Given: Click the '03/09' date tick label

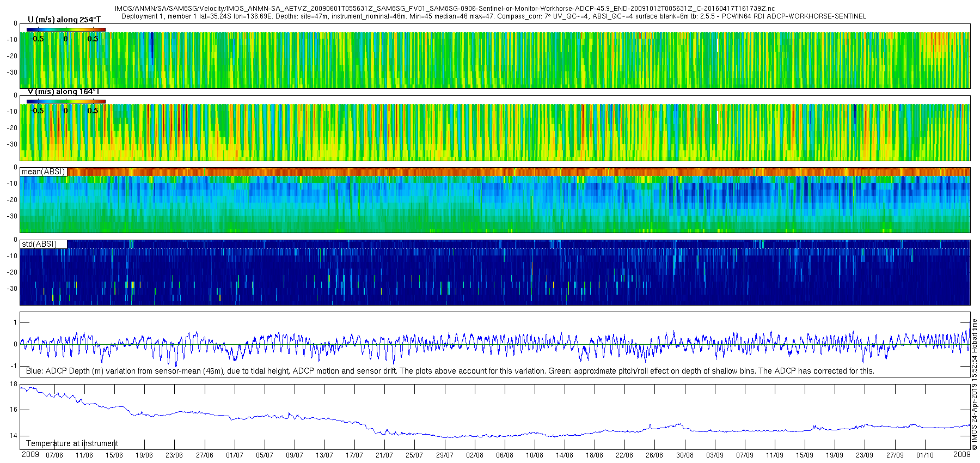Looking at the screenshot, I should pyautogui.click(x=715, y=455).
